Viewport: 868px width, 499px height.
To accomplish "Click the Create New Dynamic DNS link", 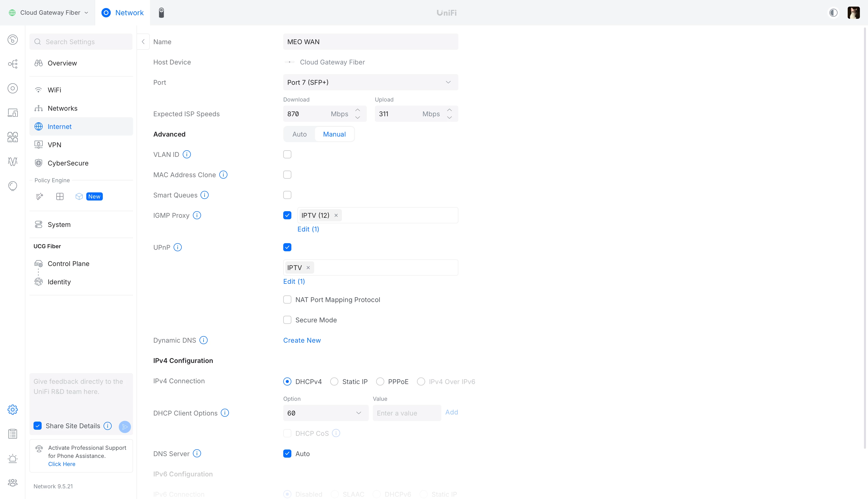I will pos(302,340).
